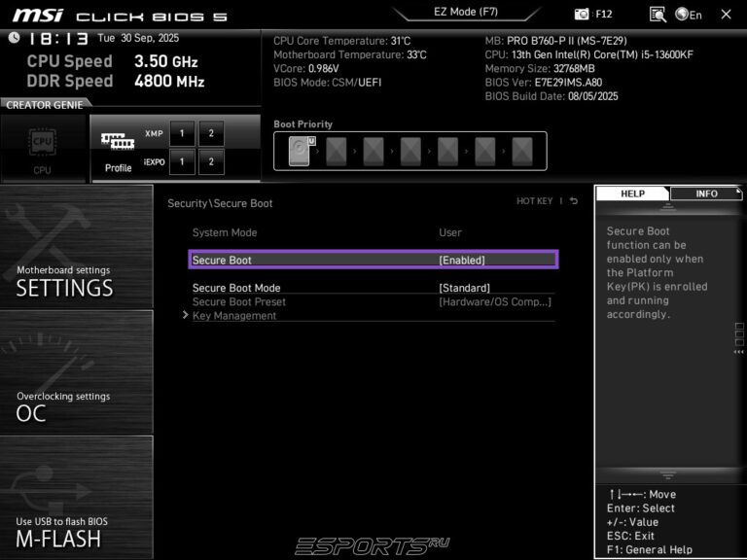Change Secure Boot Mode Standard setting
This screenshot has width=747, height=560.
point(464,288)
